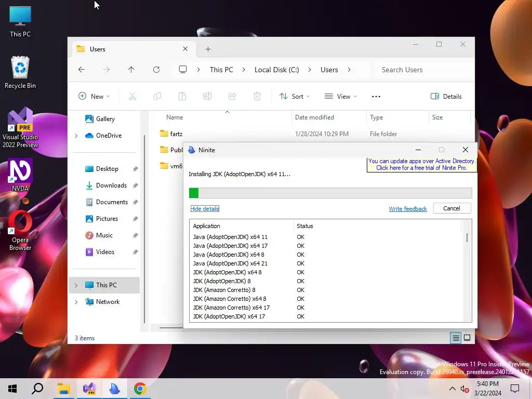Add a new File Explorer tab
This screenshot has width=532, height=399.
pyautogui.click(x=208, y=49)
